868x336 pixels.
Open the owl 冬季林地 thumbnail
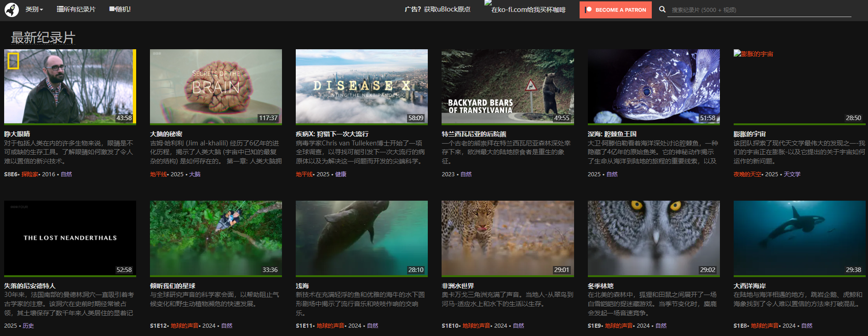pyautogui.click(x=653, y=238)
